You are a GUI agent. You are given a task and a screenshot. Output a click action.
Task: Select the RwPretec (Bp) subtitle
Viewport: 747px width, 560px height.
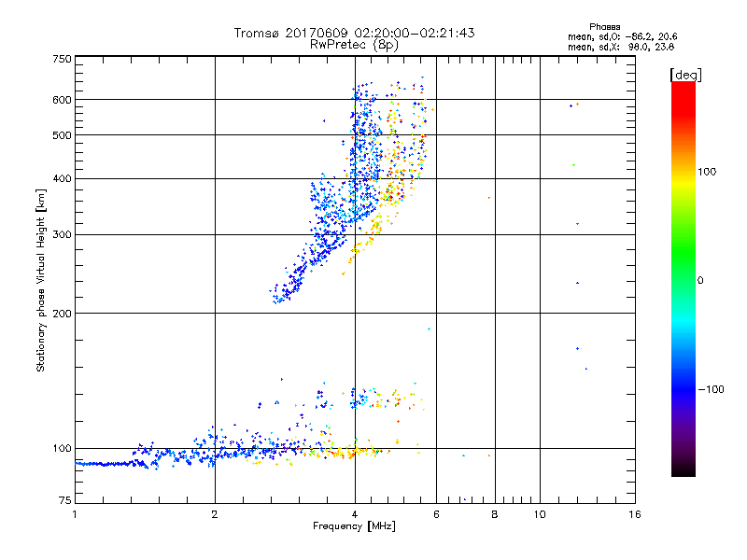354,44
